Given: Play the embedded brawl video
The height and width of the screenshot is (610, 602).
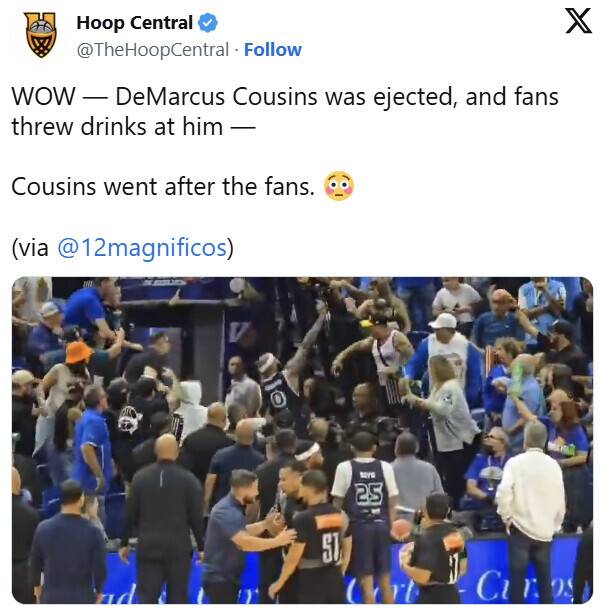Looking at the screenshot, I should (301, 440).
